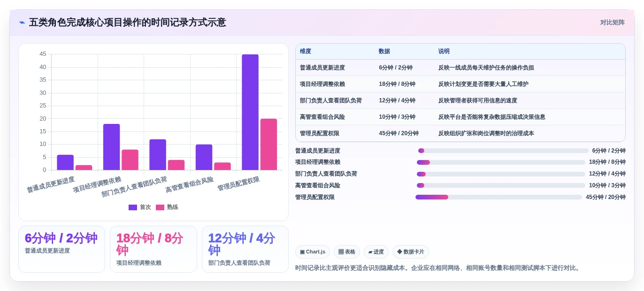Click the purple 项目经理调整依赖 chart bar
This screenshot has width=644, height=291.
pos(112,147)
